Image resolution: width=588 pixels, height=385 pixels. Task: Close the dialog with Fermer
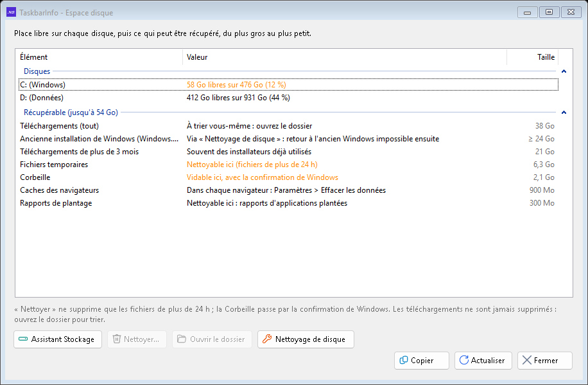pyautogui.click(x=545, y=360)
